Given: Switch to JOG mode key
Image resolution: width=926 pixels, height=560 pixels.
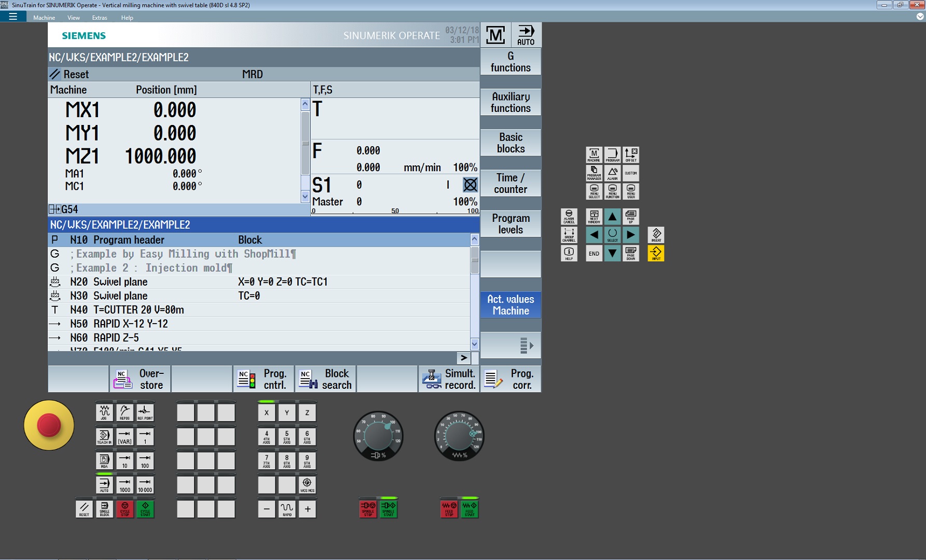Looking at the screenshot, I should click(104, 413).
